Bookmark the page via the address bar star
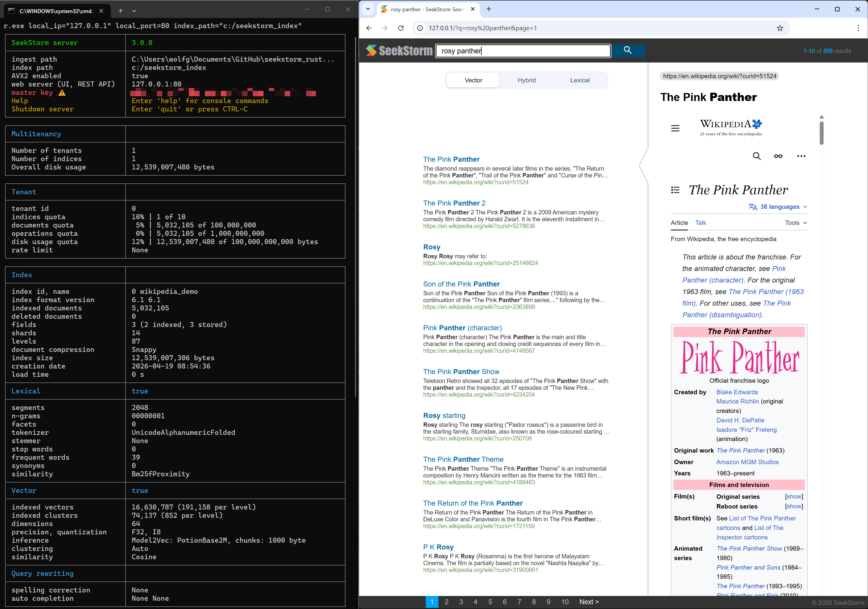This screenshot has height=609, width=868. [780, 28]
